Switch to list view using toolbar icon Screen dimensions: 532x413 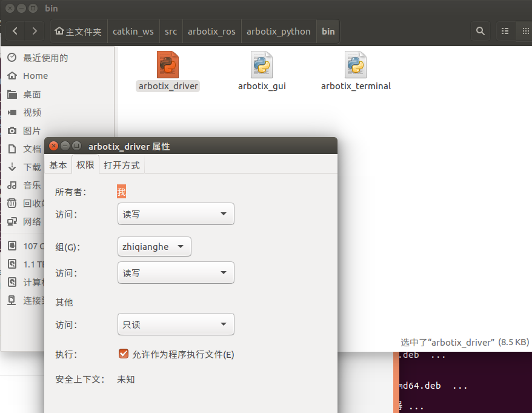[x=505, y=31]
